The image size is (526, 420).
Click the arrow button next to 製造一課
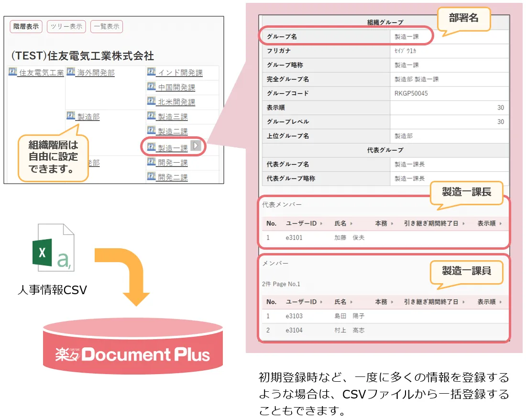[x=196, y=145]
